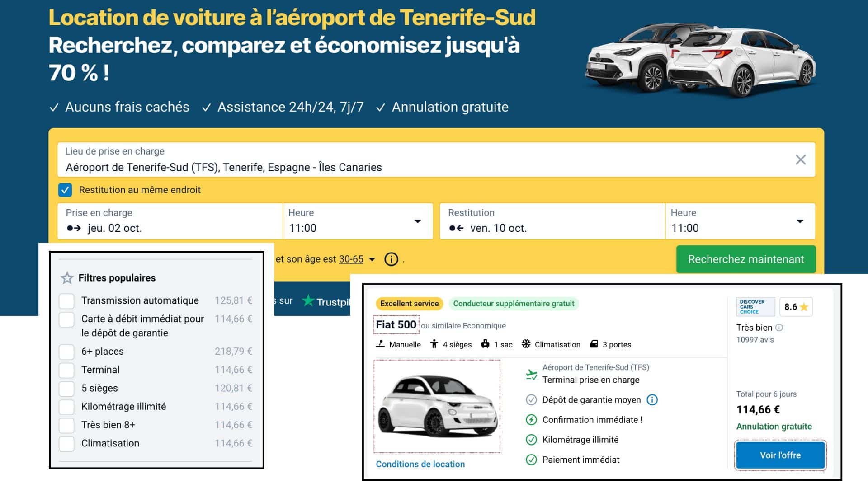
Task: Open Conditions de location link
Action: 420,464
